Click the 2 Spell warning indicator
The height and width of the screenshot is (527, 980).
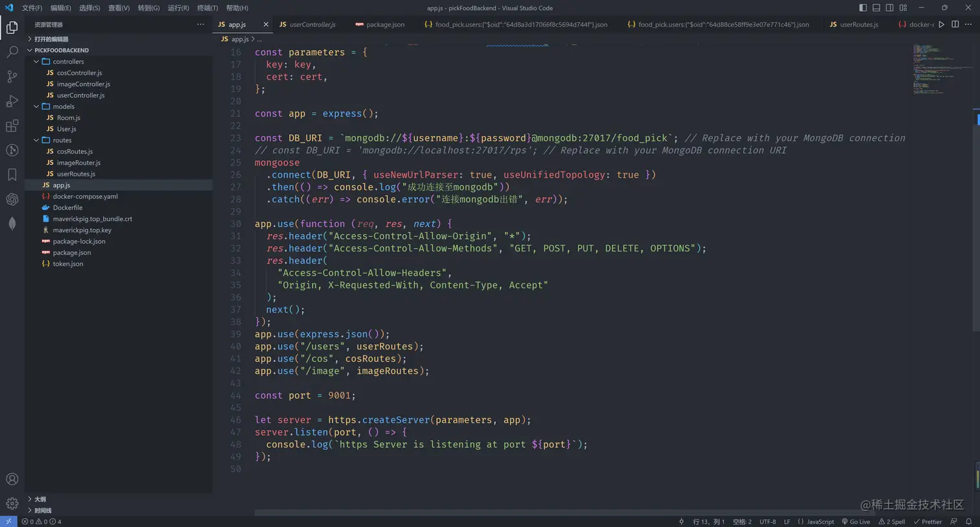(892, 521)
